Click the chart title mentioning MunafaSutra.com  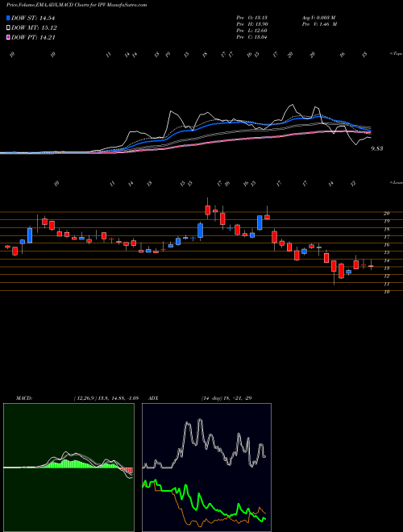[77, 6]
